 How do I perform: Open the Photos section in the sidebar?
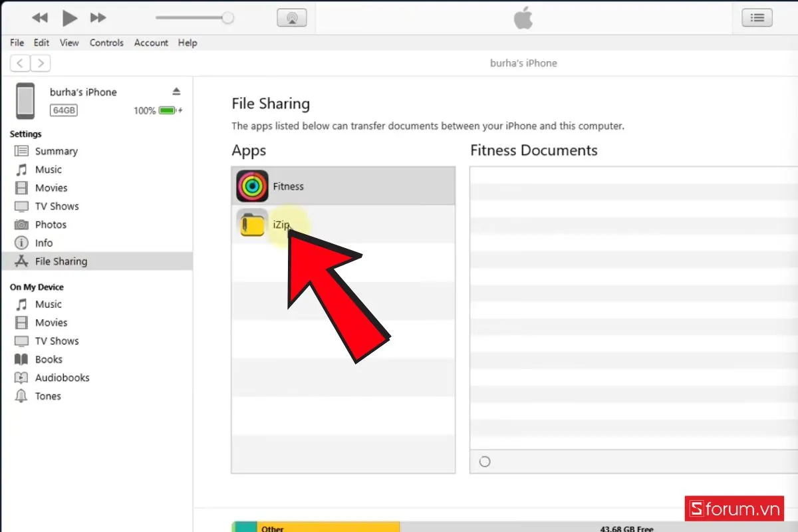[51, 224]
